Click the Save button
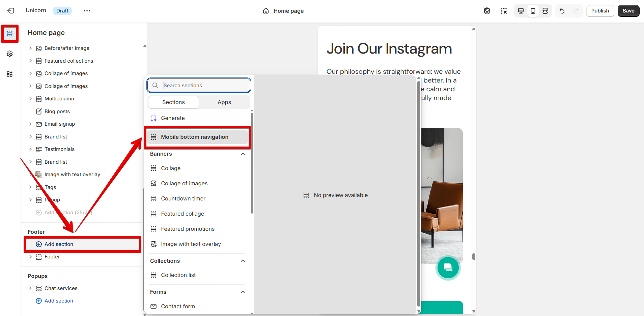This screenshot has height=316, width=644. coord(628,11)
